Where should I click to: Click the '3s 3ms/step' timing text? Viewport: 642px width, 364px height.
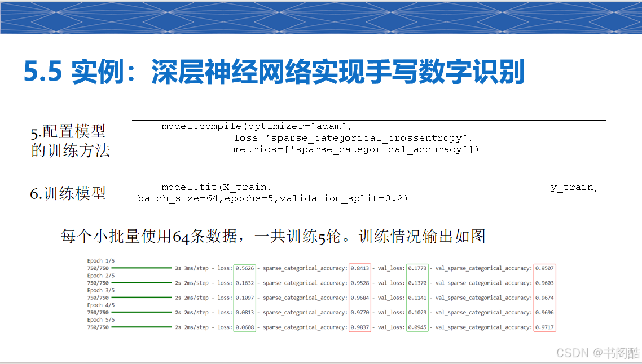(192, 268)
